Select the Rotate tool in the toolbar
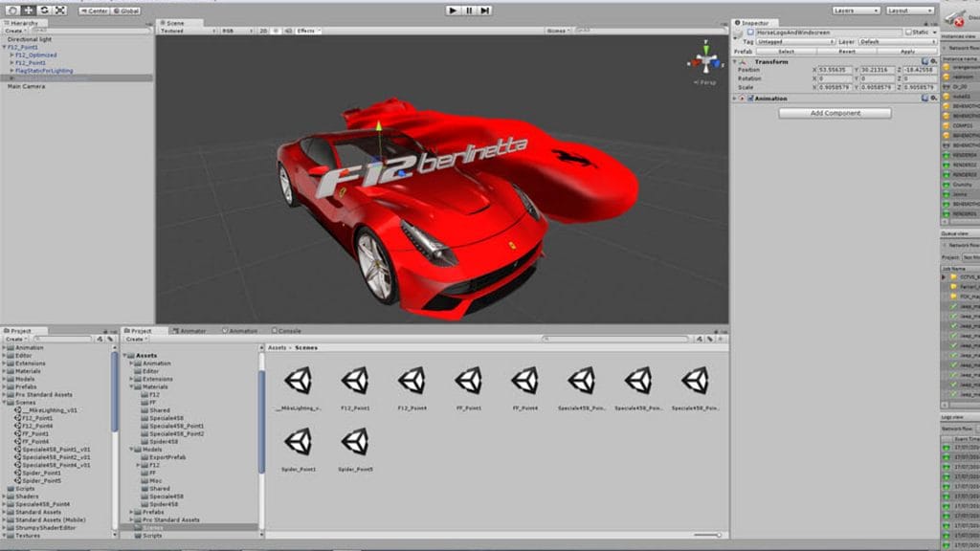 [44, 10]
